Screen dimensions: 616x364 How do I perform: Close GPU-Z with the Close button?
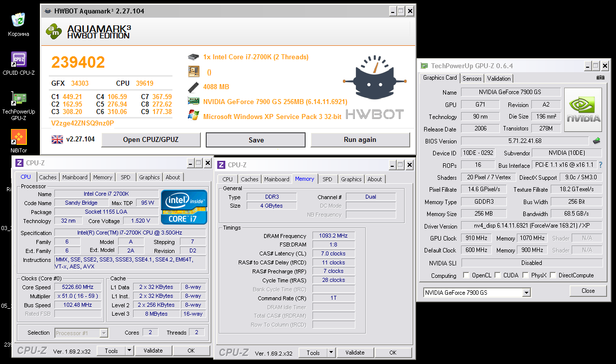[x=588, y=291]
